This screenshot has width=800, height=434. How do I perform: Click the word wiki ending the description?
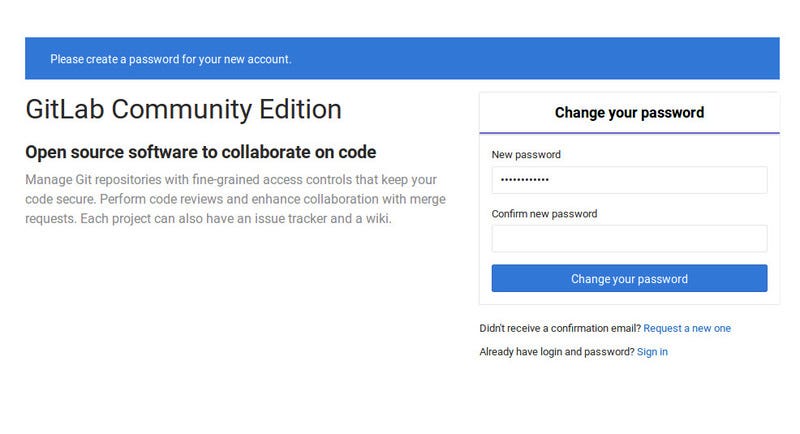[378, 219]
